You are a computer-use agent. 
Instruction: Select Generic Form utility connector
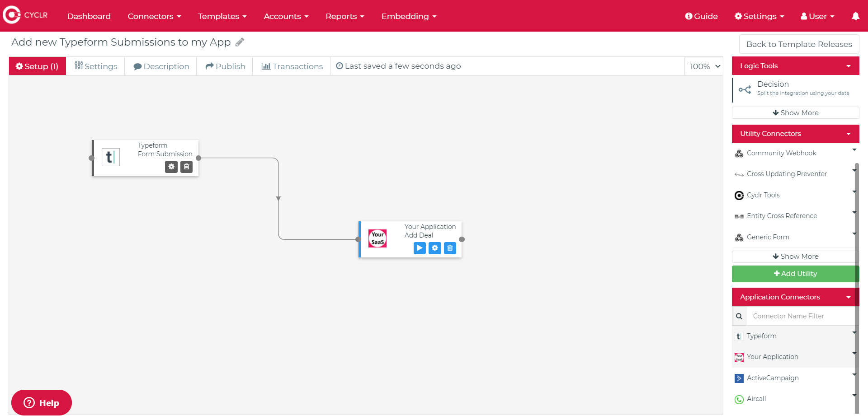point(768,237)
